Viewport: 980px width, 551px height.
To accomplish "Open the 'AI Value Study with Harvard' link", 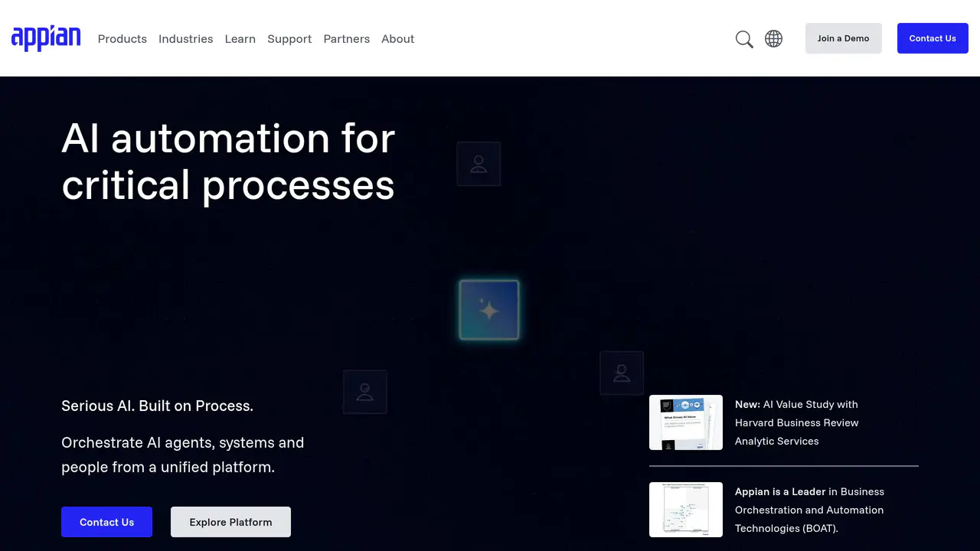I will pos(797,422).
